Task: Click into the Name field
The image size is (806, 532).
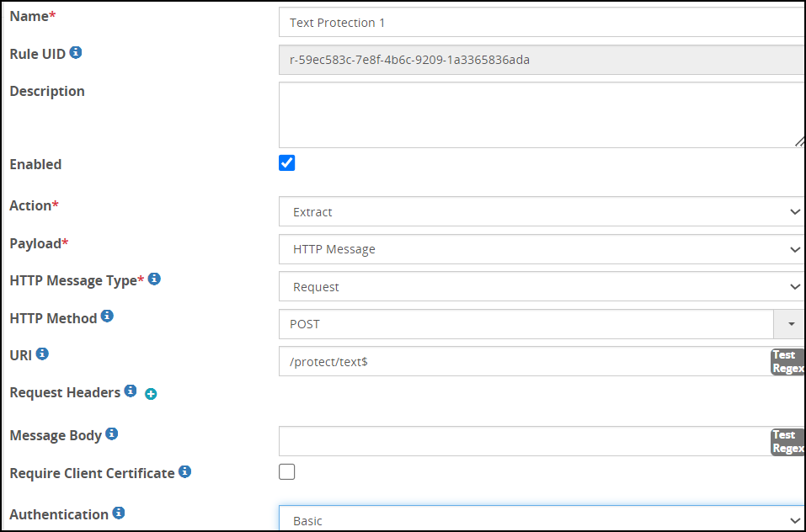Action: 542,22
